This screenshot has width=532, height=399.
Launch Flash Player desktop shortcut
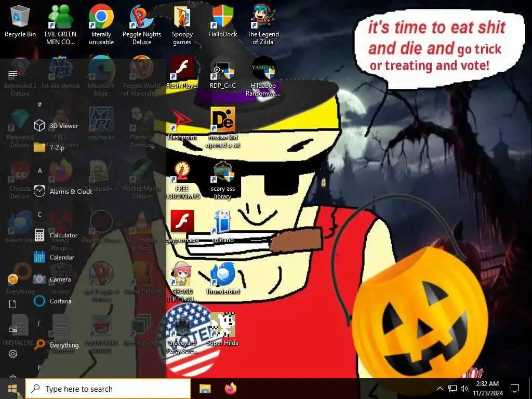182,73
